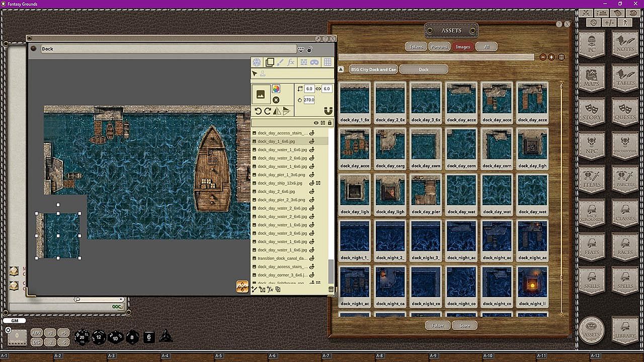644x362 pixels.
Task: Toggle the magnet snap icon
Action: (x=329, y=111)
